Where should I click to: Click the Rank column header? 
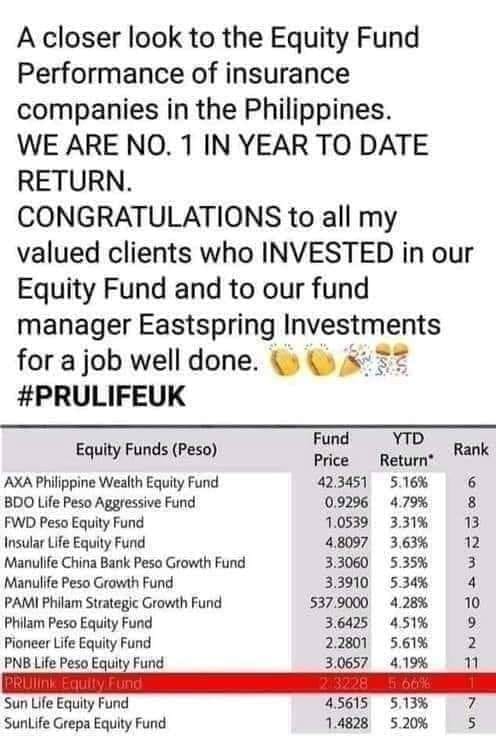tap(471, 449)
